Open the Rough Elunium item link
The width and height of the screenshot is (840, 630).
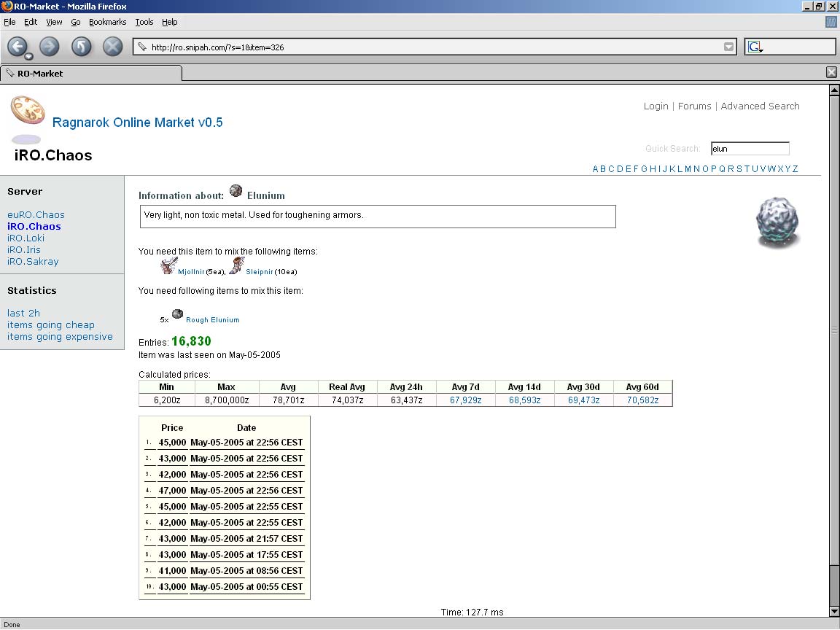[213, 320]
